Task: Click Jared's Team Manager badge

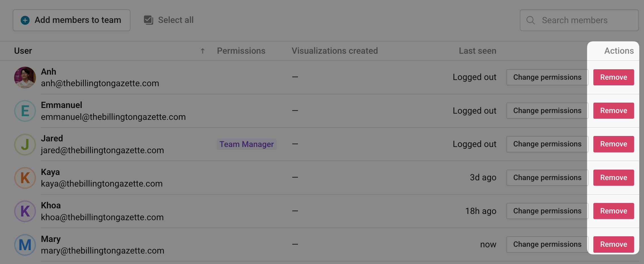Action: point(246,144)
